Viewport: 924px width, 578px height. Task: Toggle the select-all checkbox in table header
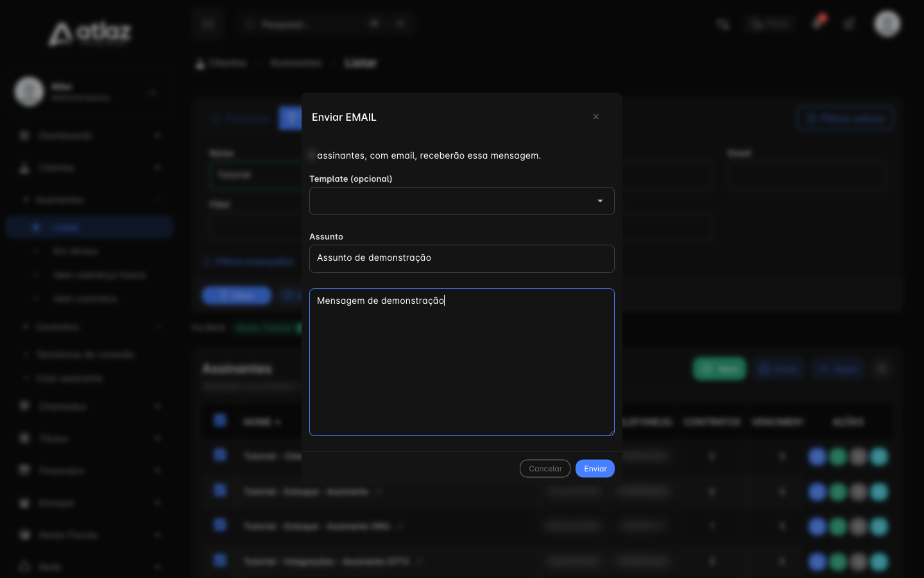(220, 421)
